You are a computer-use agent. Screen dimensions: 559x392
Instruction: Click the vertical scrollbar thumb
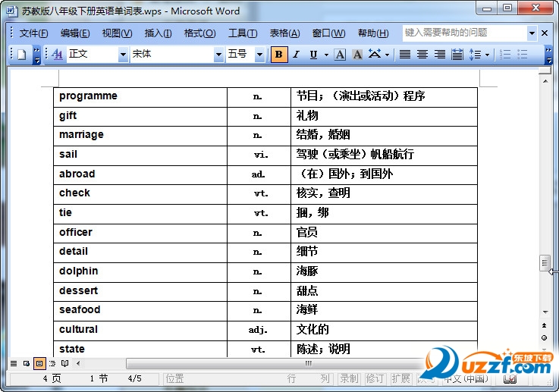(x=545, y=262)
